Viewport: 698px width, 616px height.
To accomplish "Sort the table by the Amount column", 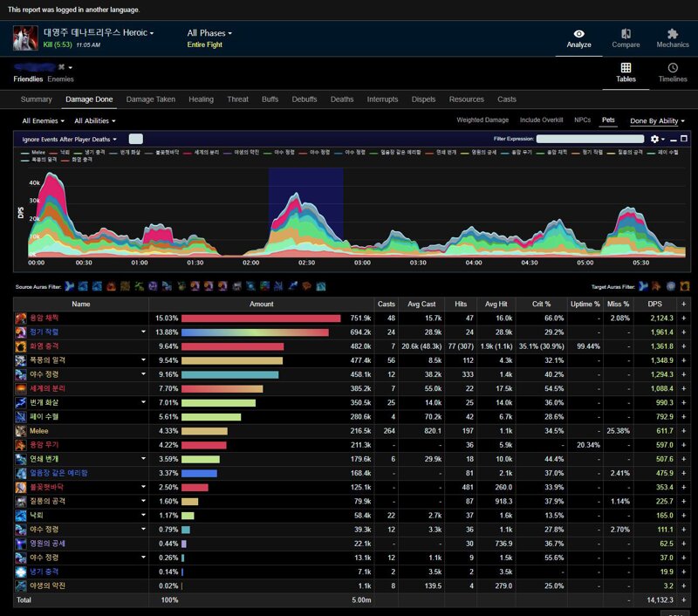I will click(x=261, y=304).
